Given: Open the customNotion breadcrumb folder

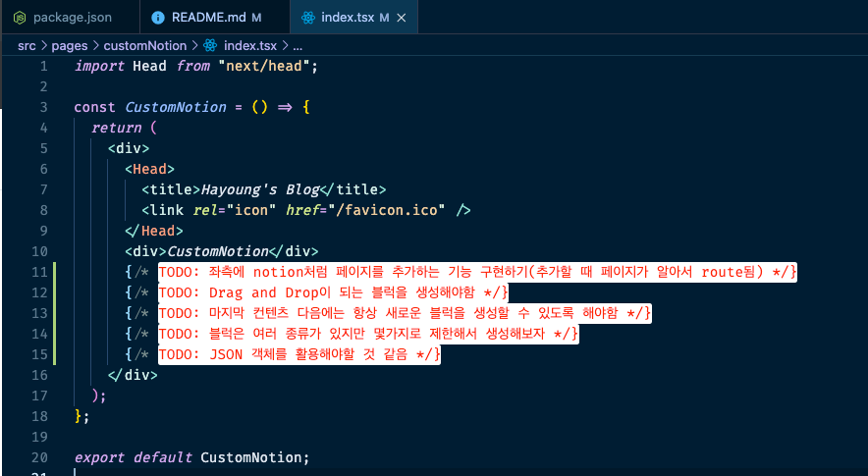Looking at the screenshot, I should click(x=145, y=45).
